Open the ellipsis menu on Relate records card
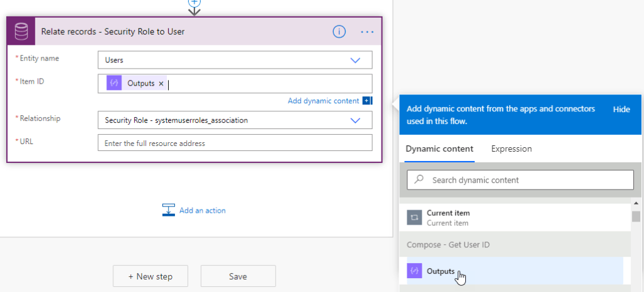 pos(367,31)
